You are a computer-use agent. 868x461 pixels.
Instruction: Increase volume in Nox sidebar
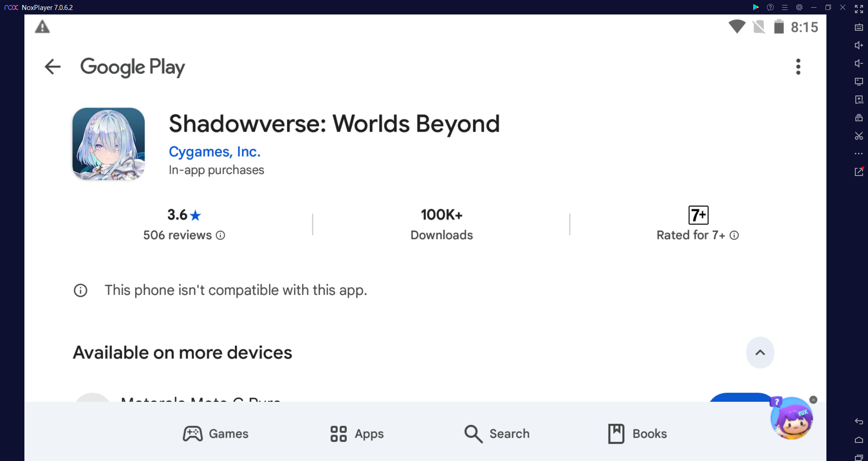[x=859, y=45]
